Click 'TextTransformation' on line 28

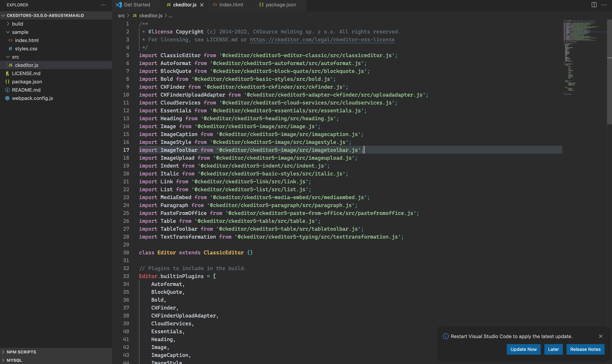coord(188,237)
